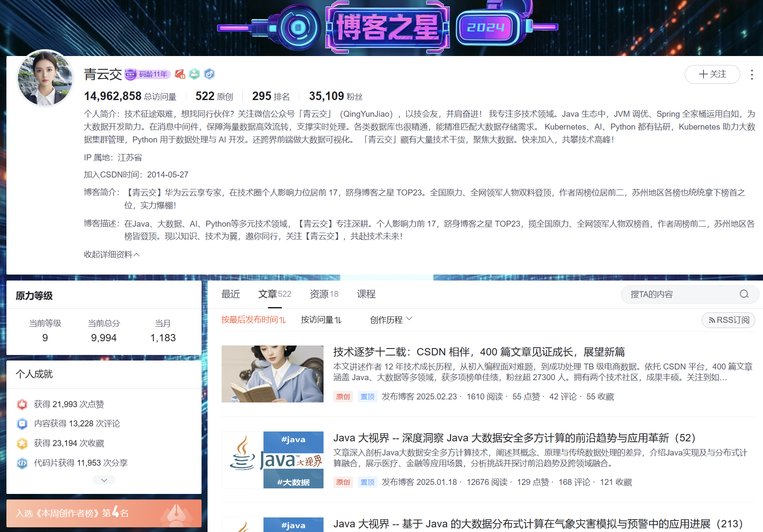763x532 pixels.
Task: Click the 加入CSDN时间：2014-05-27 text
Action: [136, 175]
